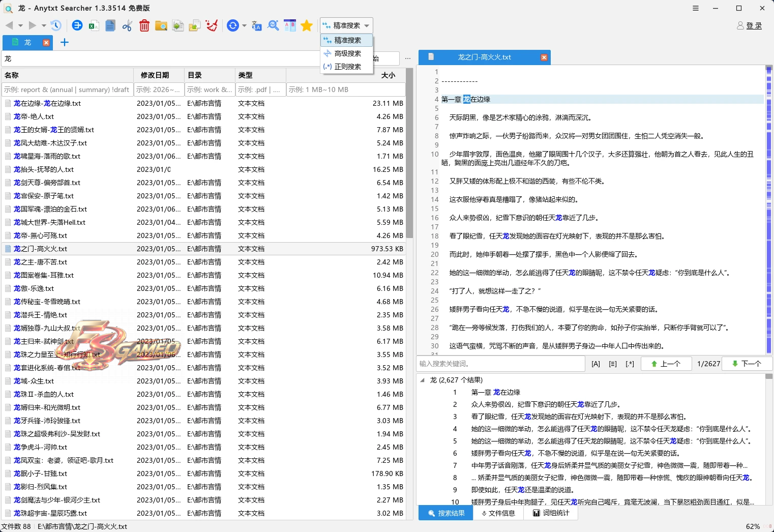
Task: Focus the main search box containing 龙
Action: click(160, 58)
